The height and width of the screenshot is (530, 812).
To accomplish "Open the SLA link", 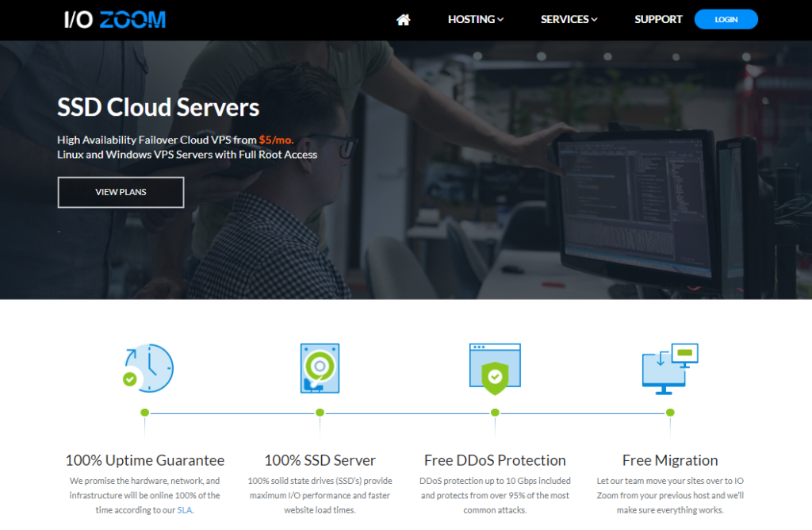I will pos(184,510).
